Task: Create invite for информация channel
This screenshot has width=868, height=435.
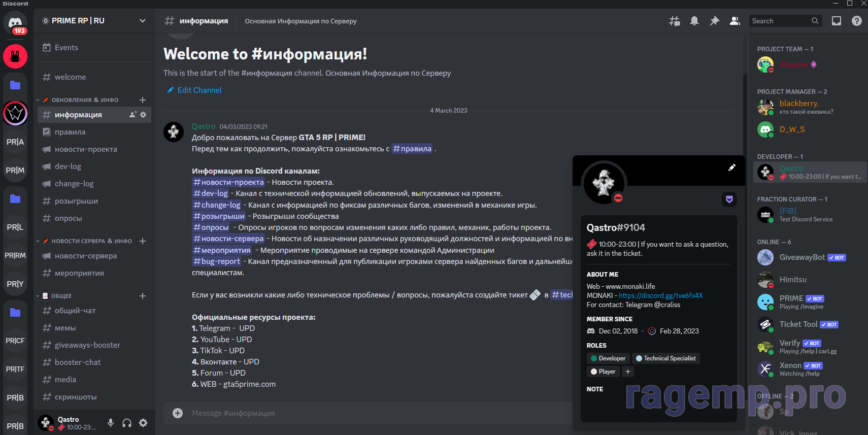Action: [x=133, y=115]
